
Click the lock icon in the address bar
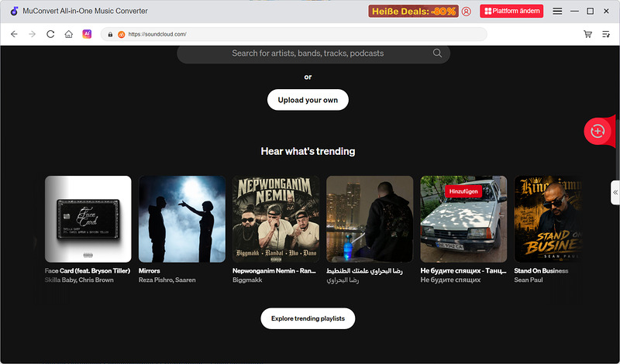110,34
